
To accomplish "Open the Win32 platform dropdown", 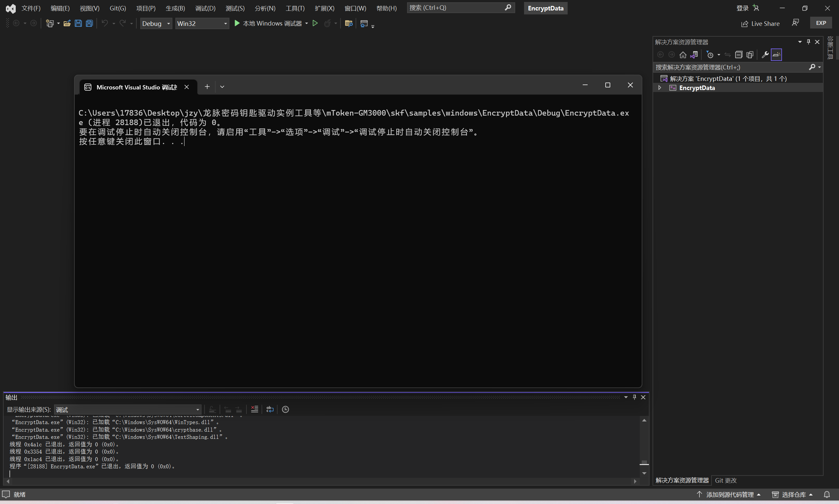I will [202, 24].
